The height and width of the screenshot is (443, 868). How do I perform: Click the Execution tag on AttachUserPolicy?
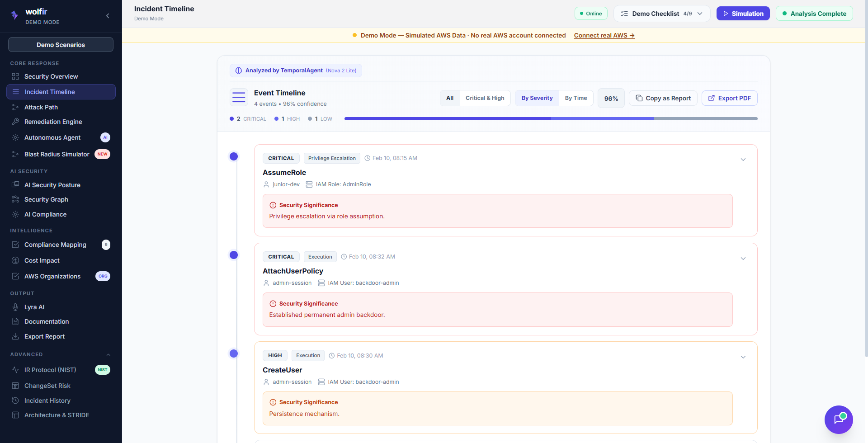[320, 257]
